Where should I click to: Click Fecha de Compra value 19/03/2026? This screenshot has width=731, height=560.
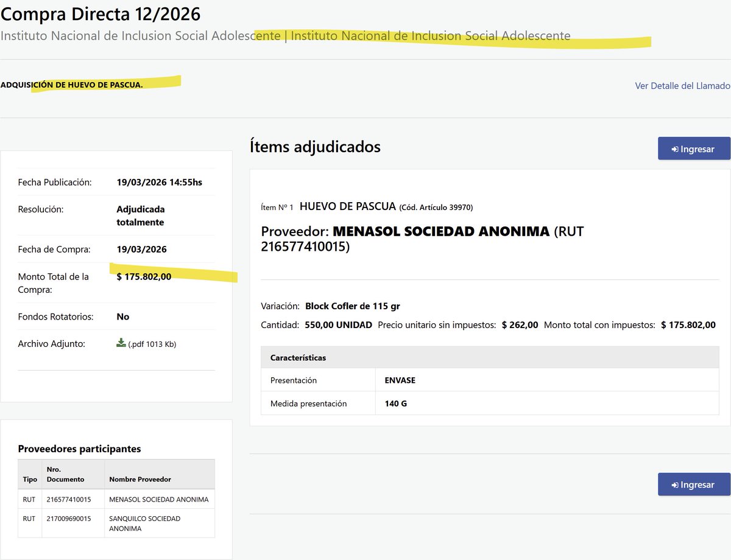(x=141, y=249)
